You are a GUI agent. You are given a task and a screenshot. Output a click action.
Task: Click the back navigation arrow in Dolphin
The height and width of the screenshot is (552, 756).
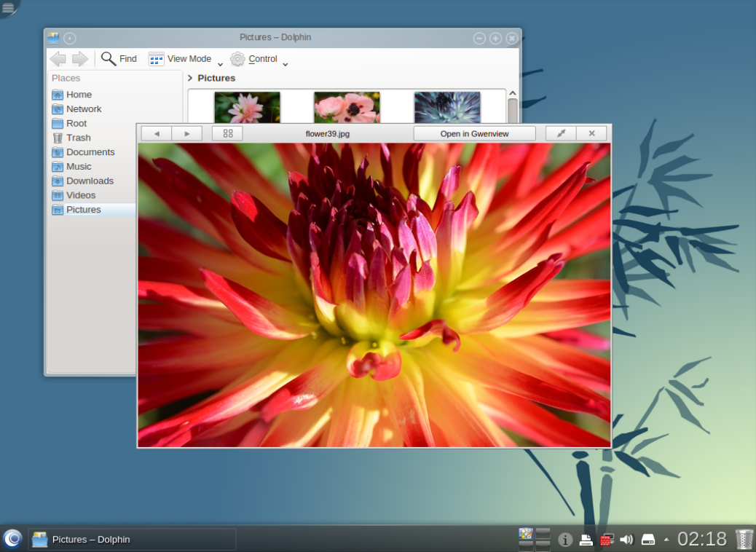pyautogui.click(x=58, y=59)
